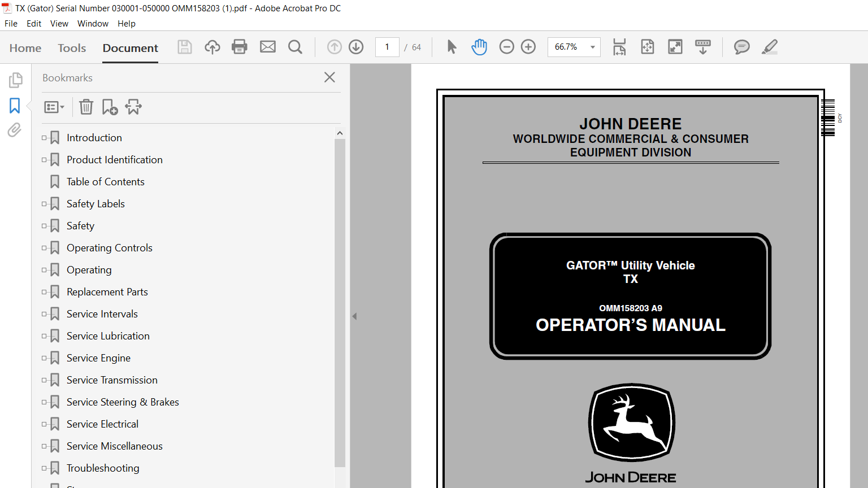The height and width of the screenshot is (488, 868).
Task: Go to previous page arrow
Action: coord(335,47)
